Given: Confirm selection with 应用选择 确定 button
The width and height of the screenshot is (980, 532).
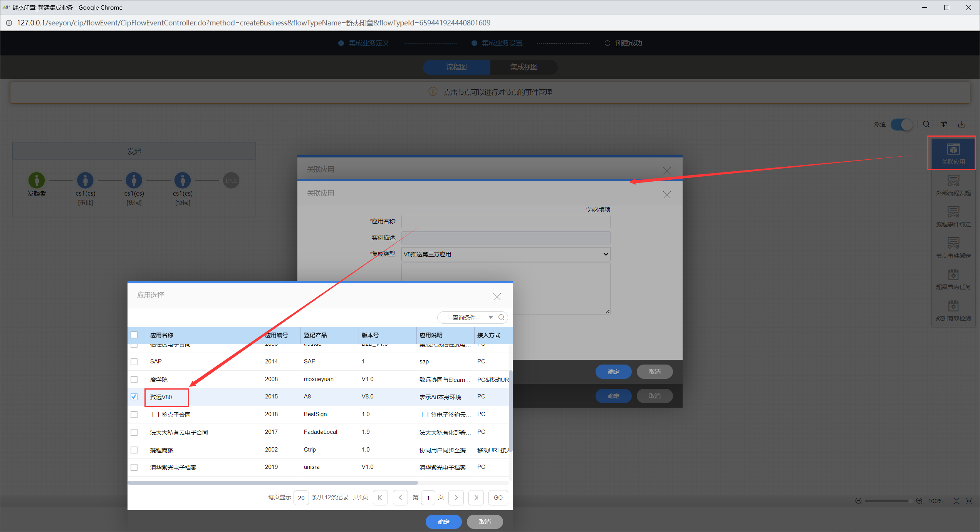Looking at the screenshot, I should click(443, 522).
